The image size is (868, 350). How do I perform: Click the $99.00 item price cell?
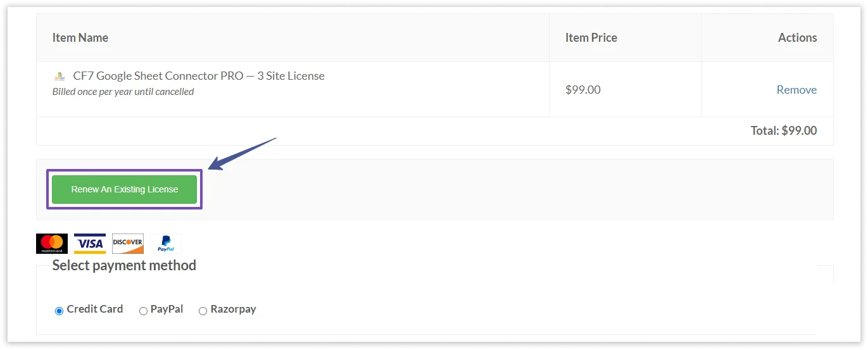582,90
